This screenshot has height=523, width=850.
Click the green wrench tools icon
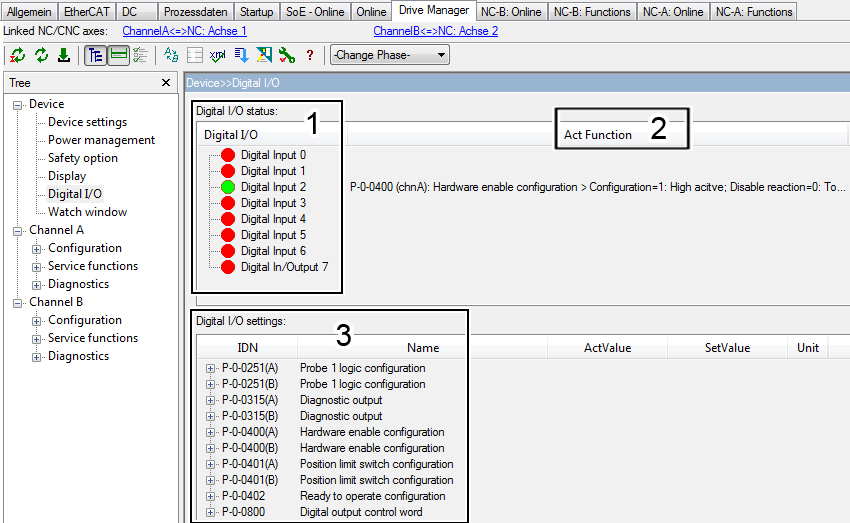coord(287,55)
